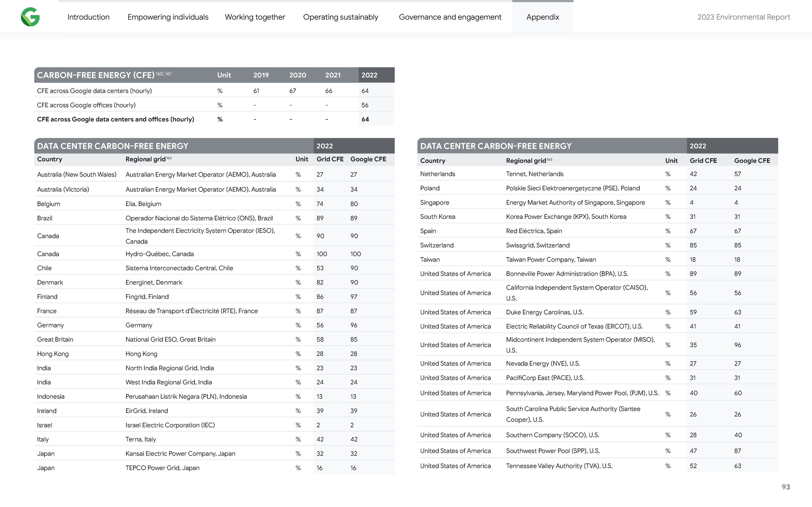The image size is (812, 507).
Task: Select CFE across Google data centers (hourly) row
Action: point(214,91)
